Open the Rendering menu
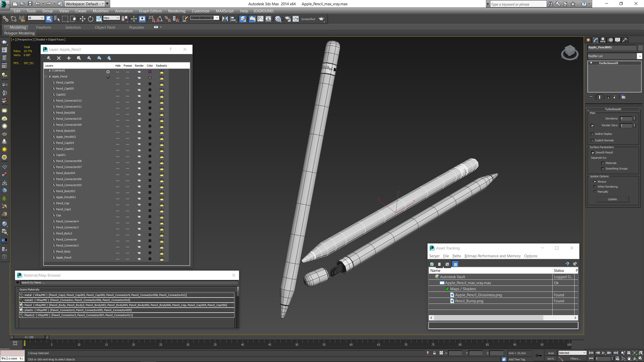The width and height of the screenshot is (644, 362). tap(177, 11)
